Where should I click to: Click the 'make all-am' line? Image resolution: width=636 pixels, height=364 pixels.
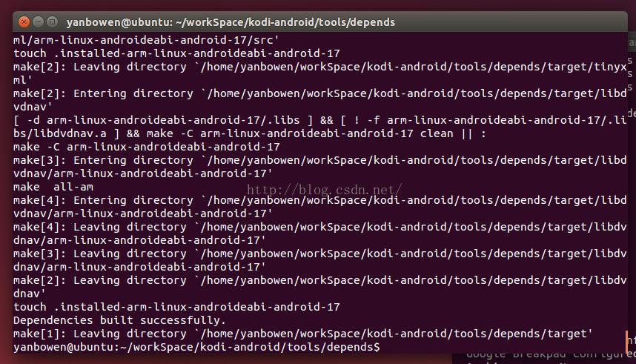(x=53, y=187)
